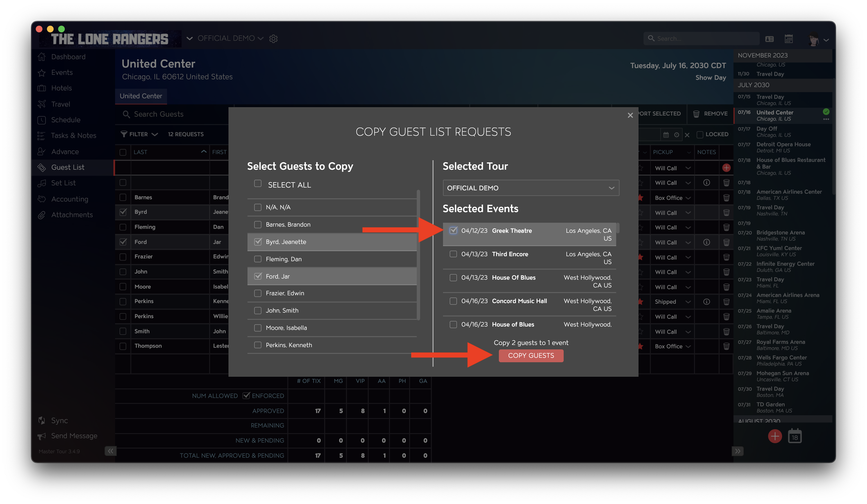This screenshot has width=867, height=504.
Task: Click the Selected Events list scrollbar
Action: point(618,228)
